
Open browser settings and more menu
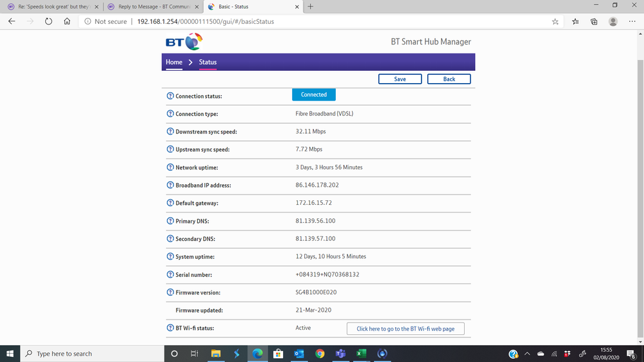[x=632, y=21]
